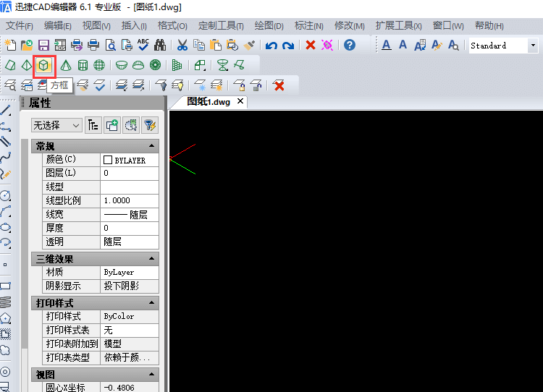543x392 pixels.
Task: Select the Box (方框) 3D tool
Action: click(x=44, y=65)
